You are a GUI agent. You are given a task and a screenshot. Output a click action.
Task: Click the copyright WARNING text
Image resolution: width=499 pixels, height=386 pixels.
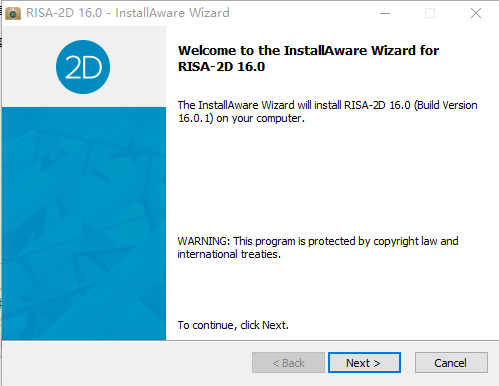coord(318,241)
